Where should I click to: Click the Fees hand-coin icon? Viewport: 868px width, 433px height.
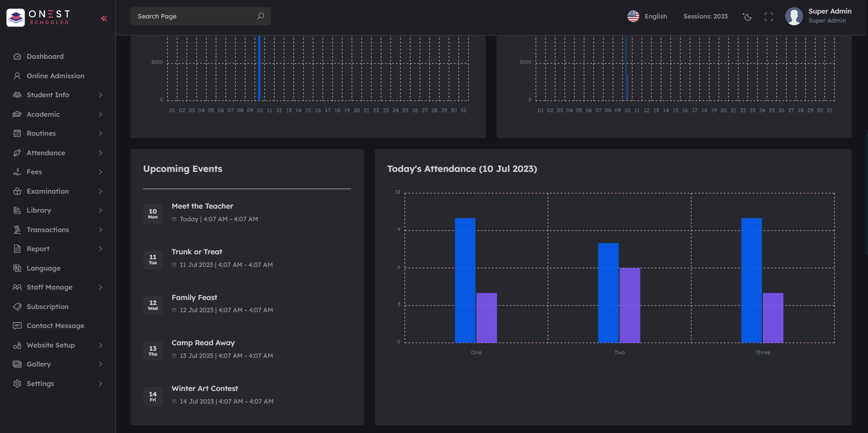tap(17, 172)
